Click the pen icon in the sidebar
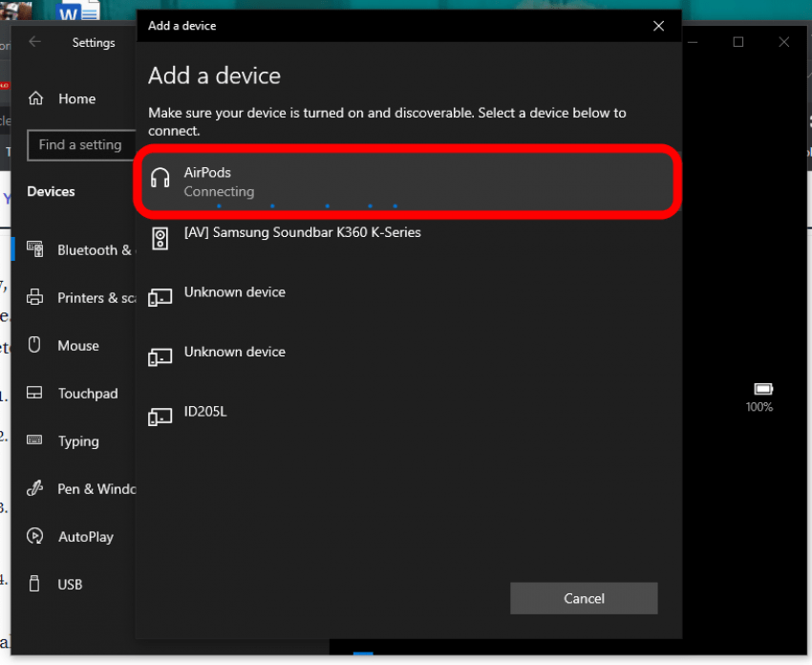This screenshot has height=665, width=812. tap(35, 488)
